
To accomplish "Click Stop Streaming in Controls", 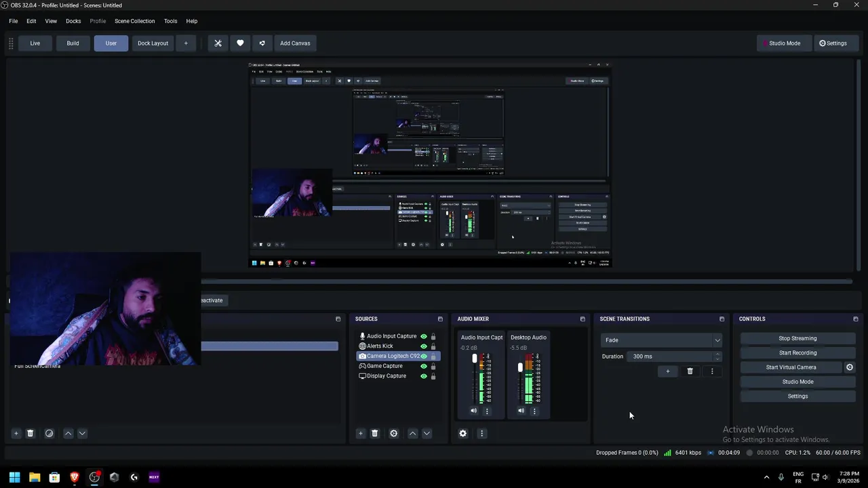I will pos(797,338).
